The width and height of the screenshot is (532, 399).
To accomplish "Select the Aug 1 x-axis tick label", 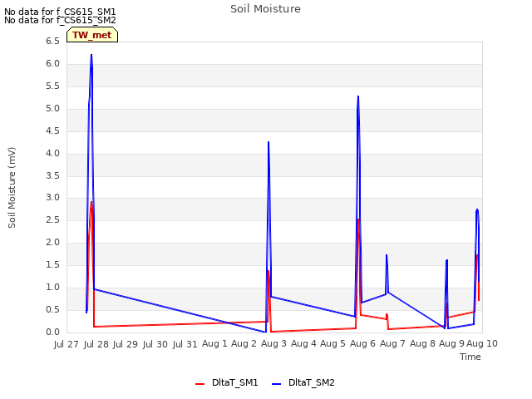I will [214, 344].
